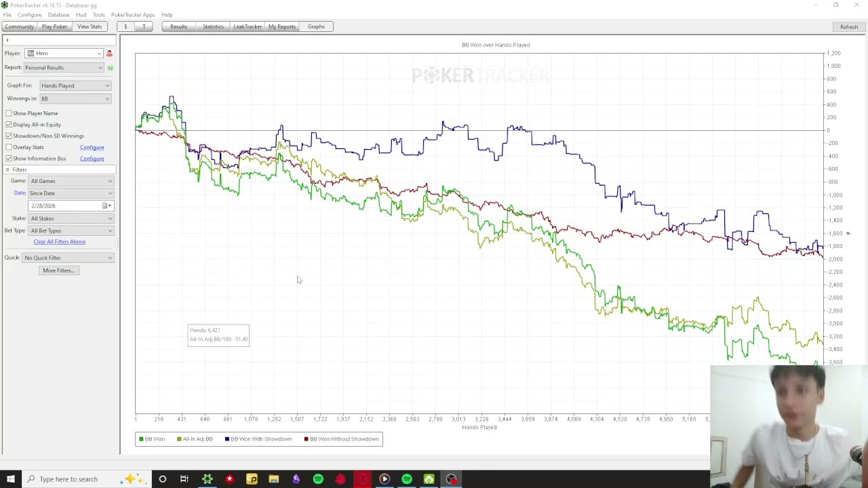Click the green report icon beside Personal Results
Viewport: 868px width, 488px height.
click(110, 68)
